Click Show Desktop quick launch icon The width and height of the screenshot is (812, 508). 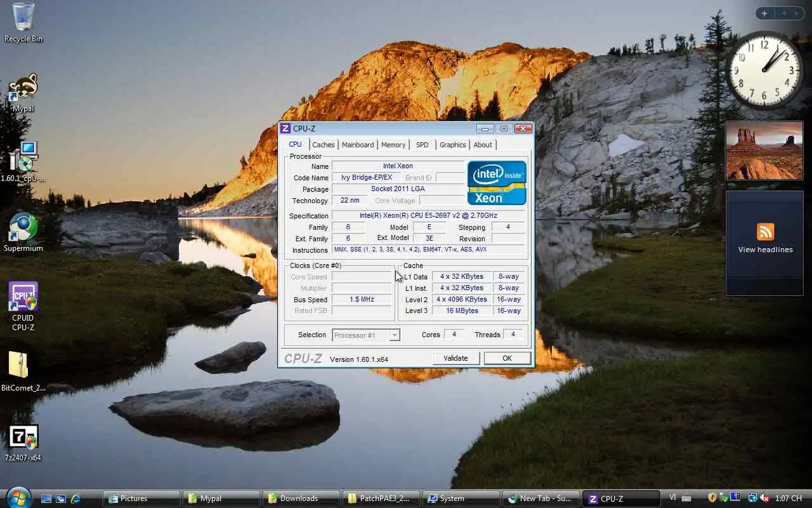tap(46, 498)
